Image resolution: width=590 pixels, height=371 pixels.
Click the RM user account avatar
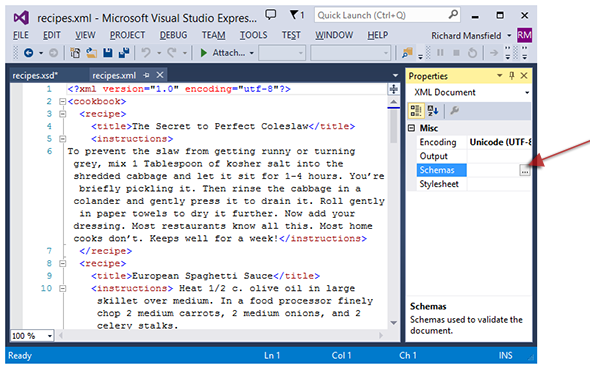pyautogui.click(x=524, y=35)
